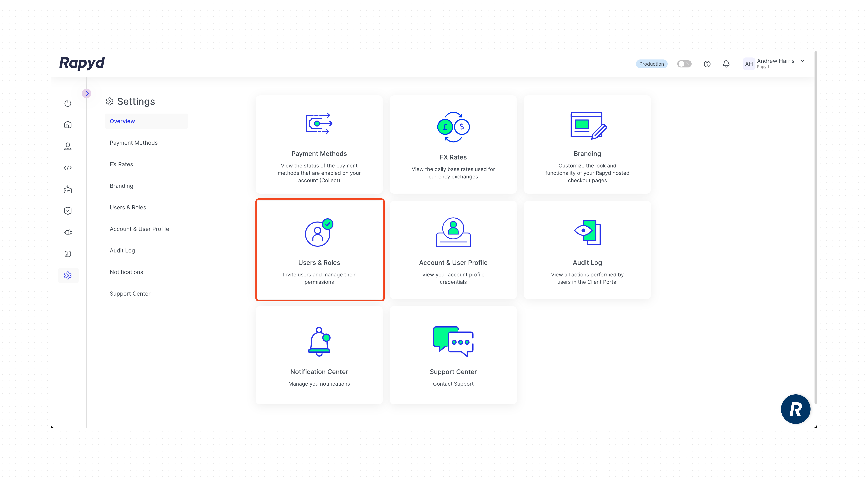Open the help question mark icon

coord(707,64)
